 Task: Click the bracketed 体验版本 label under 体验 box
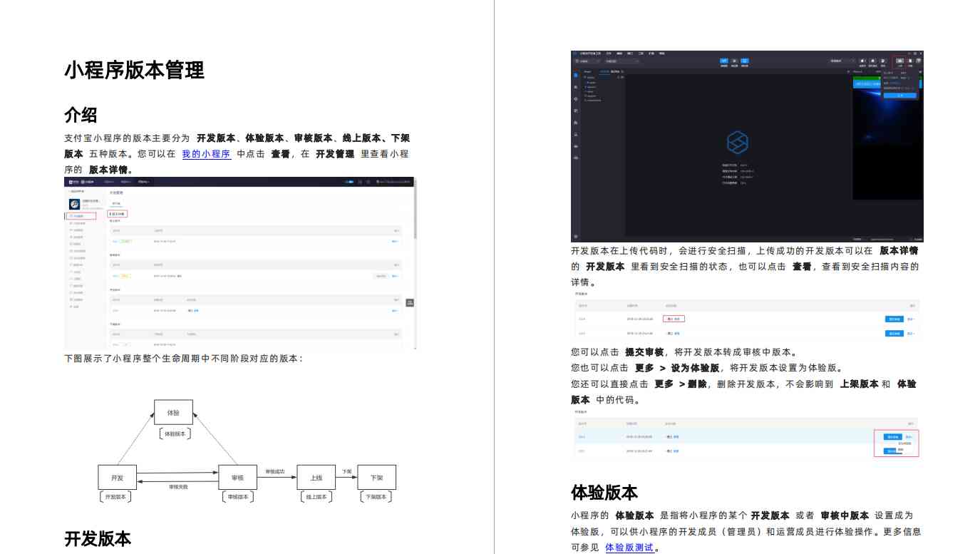pyautogui.click(x=175, y=434)
